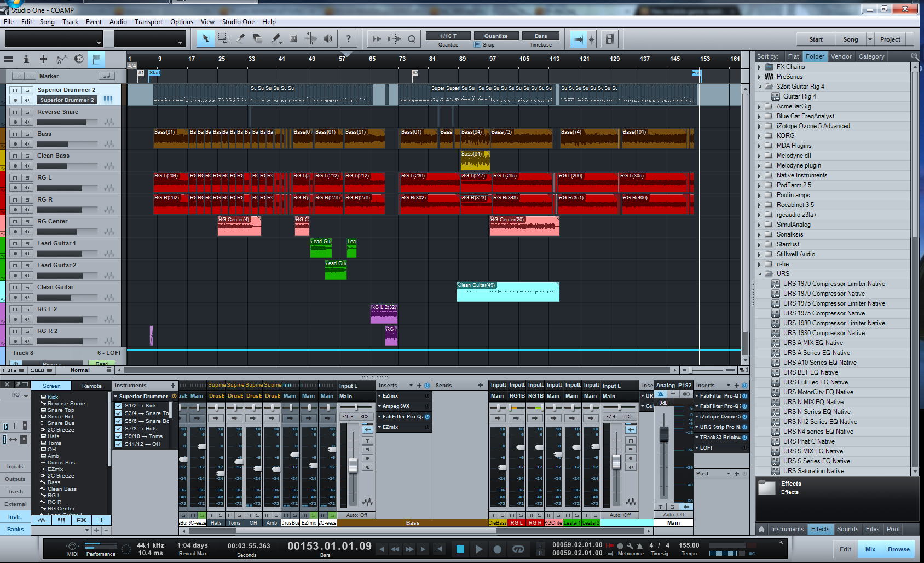Image resolution: width=924 pixels, height=563 pixels.
Task: Solo the Reverse Snare track
Action: click(27, 112)
